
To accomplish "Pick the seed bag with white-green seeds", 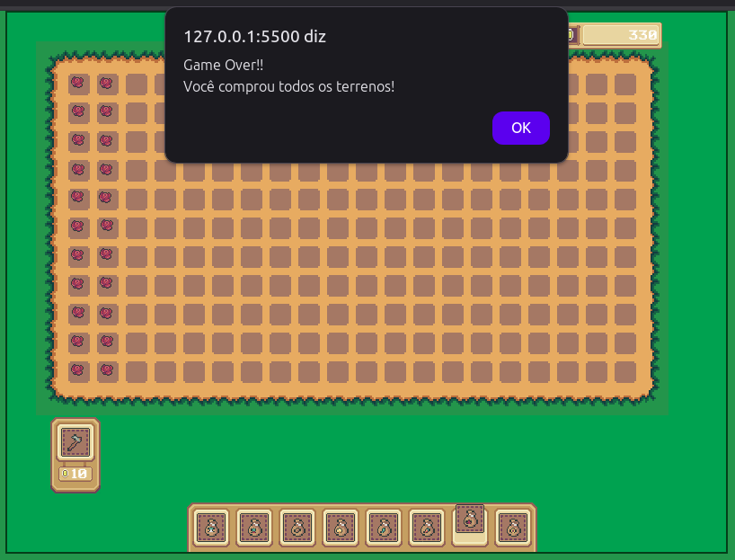I will (211, 528).
